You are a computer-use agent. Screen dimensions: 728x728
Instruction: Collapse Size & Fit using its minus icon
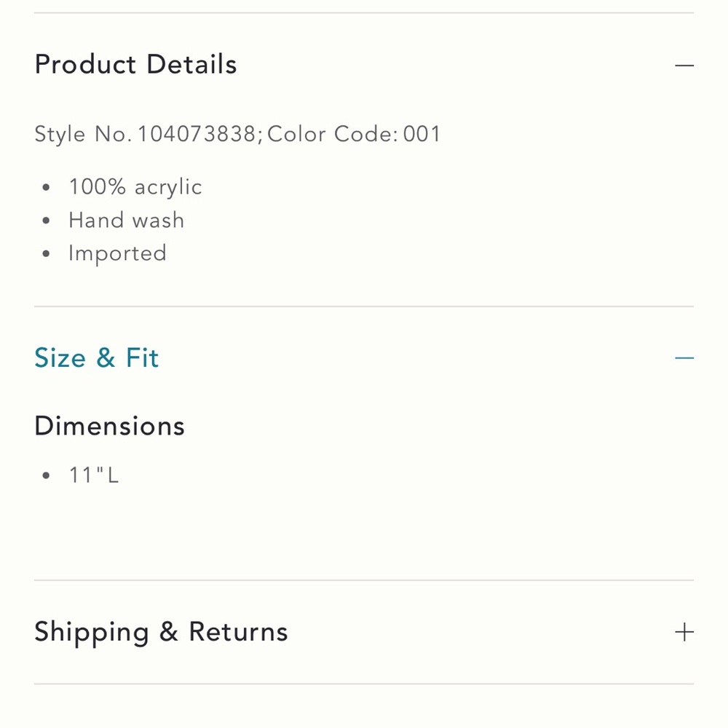pyautogui.click(x=684, y=358)
